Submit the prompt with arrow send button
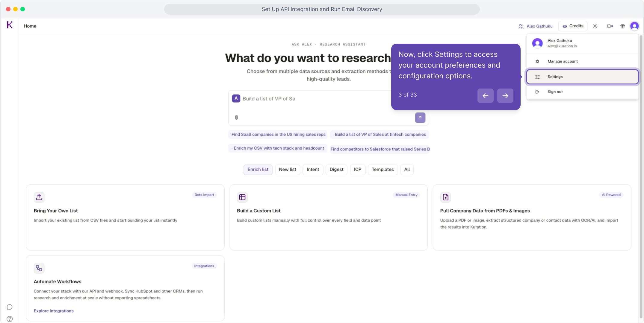Viewport: 644px width, 323px height. point(420,118)
